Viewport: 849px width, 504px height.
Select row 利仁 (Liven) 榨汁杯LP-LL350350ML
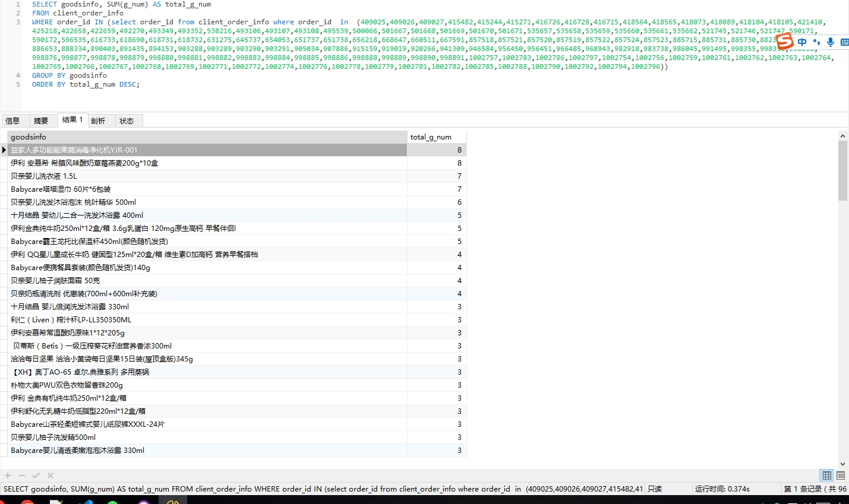(207, 320)
